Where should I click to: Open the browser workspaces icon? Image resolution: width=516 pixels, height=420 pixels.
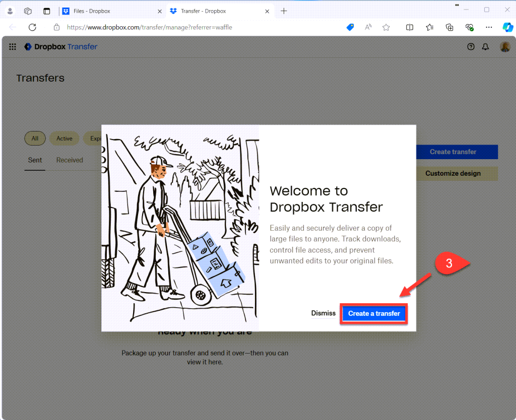coord(28,11)
